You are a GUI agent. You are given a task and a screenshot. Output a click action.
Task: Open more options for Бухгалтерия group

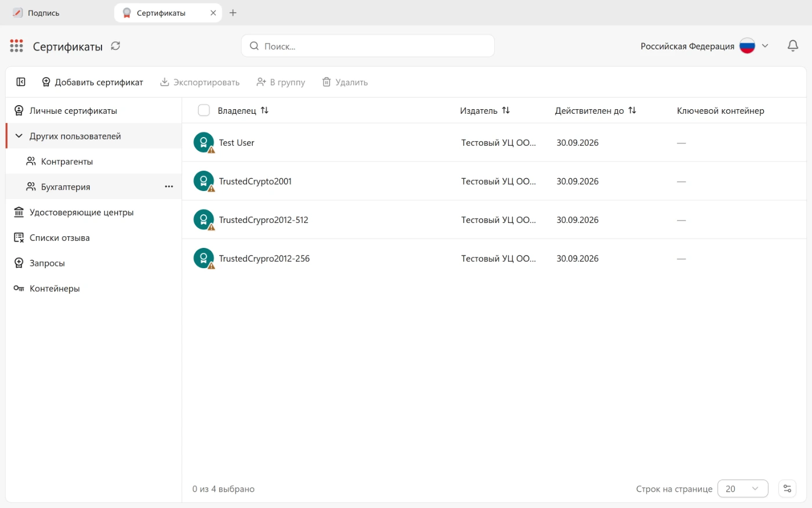point(169,186)
